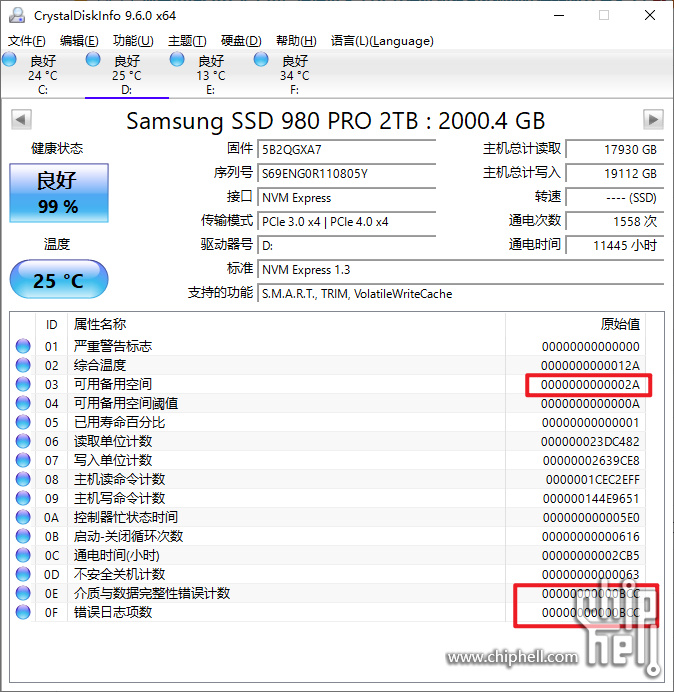
Task: Click power-on count value 1558 次
Action: coord(615,221)
